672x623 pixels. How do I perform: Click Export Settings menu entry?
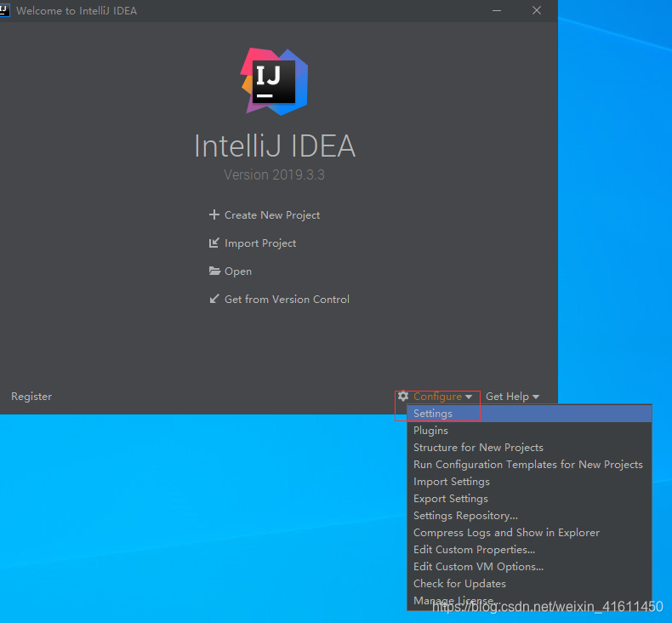click(529, 499)
